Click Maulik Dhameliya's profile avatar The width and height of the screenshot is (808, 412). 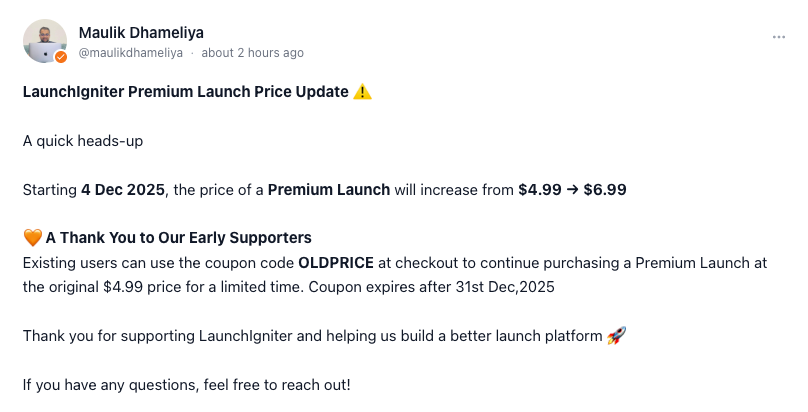click(45, 41)
